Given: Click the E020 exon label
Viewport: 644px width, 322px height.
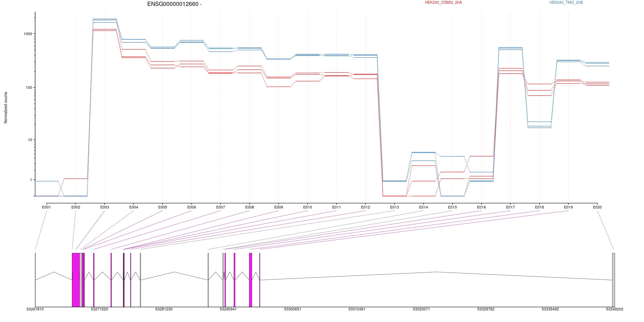Looking at the screenshot, I should pos(597,207).
